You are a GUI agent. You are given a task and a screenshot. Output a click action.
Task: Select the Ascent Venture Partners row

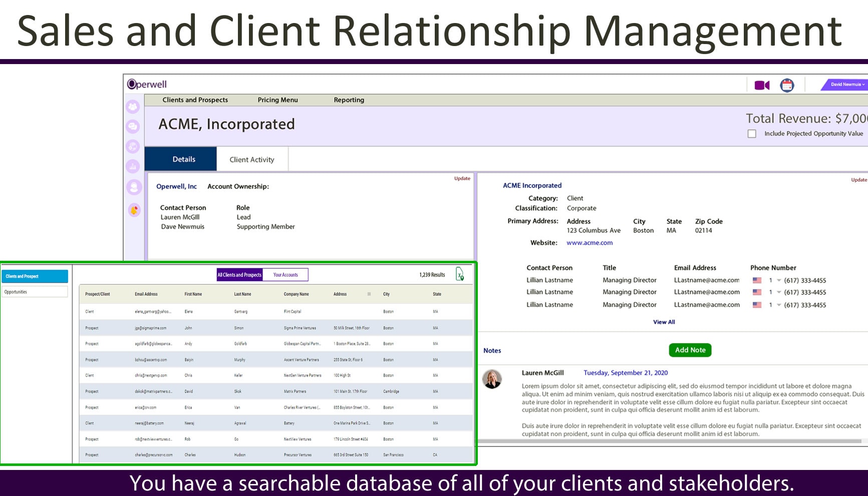point(276,359)
